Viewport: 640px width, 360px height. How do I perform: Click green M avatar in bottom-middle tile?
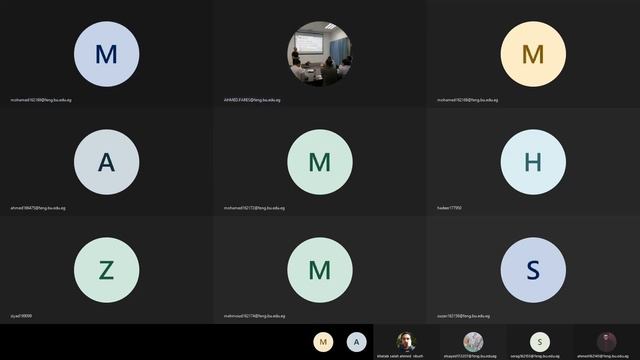tap(320, 270)
